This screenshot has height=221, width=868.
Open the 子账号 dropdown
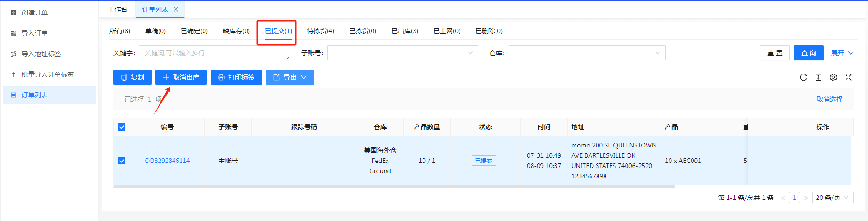tap(402, 53)
